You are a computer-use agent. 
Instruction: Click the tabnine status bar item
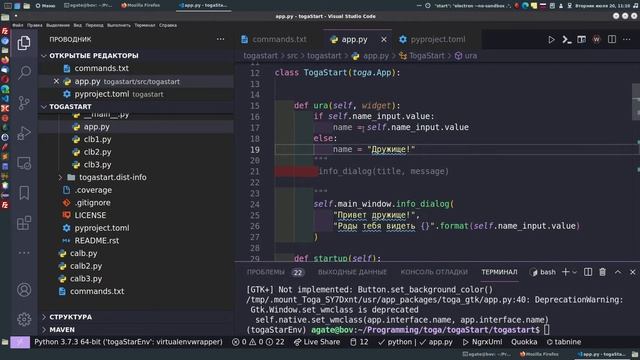[x=564, y=342]
